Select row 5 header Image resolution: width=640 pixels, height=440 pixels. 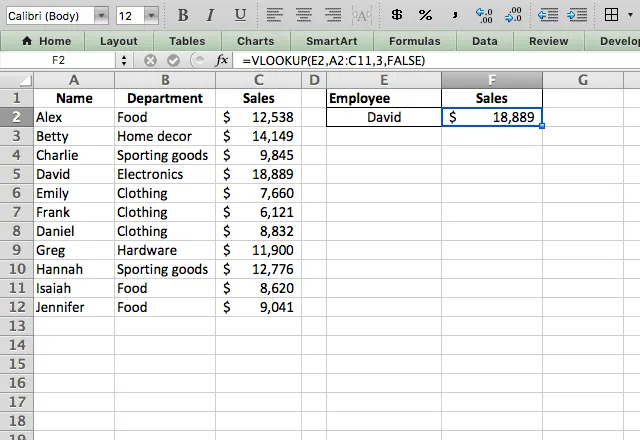[16, 174]
